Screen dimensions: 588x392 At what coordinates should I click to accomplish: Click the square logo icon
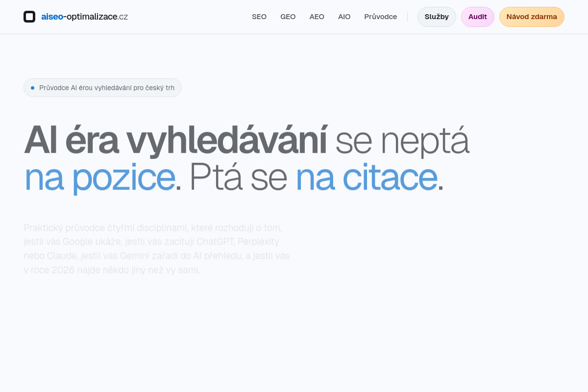point(29,17)
